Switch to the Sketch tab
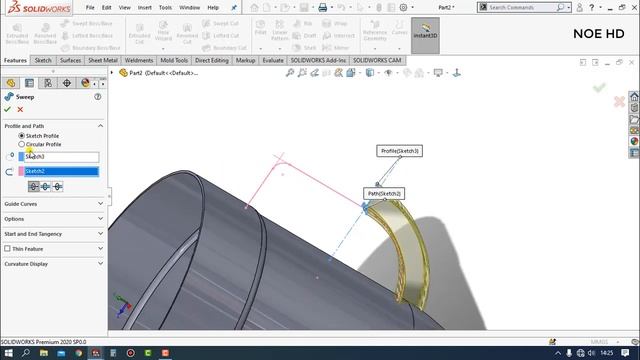 coord(43,60)
